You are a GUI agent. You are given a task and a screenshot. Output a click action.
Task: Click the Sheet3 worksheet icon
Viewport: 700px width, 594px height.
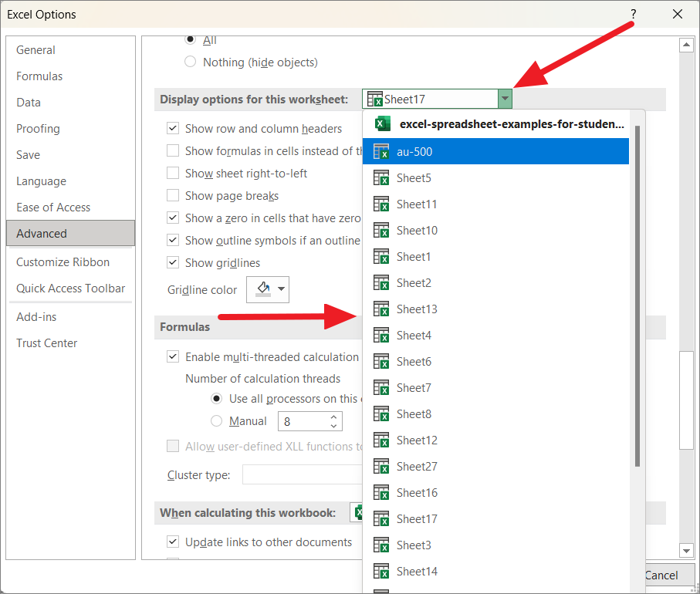click(381, 545)
